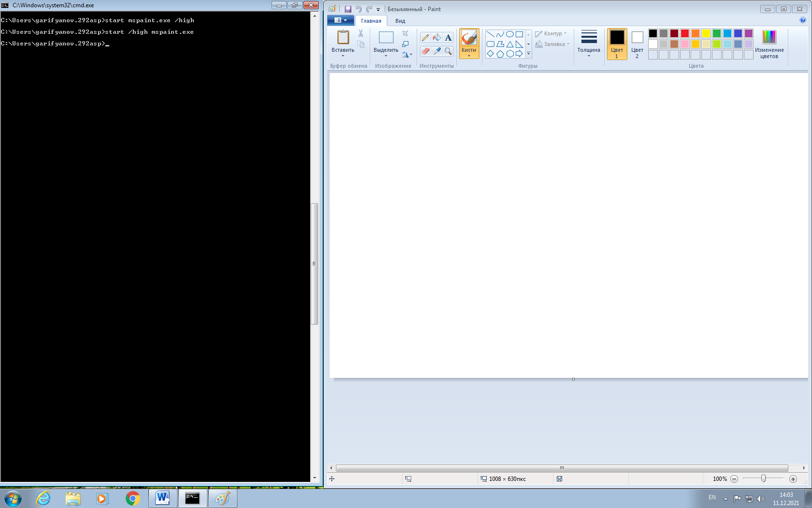Click Redo arrow in Paint title bar
Image resolution: width=812 pixels, height=508 pixels.
[x=369, y=9]
